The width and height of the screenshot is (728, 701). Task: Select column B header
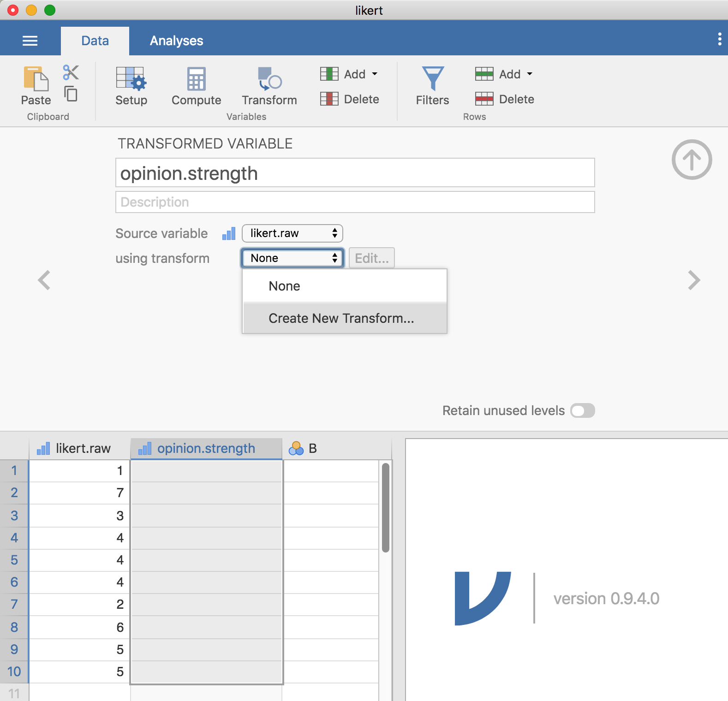(x=337, y=448)
